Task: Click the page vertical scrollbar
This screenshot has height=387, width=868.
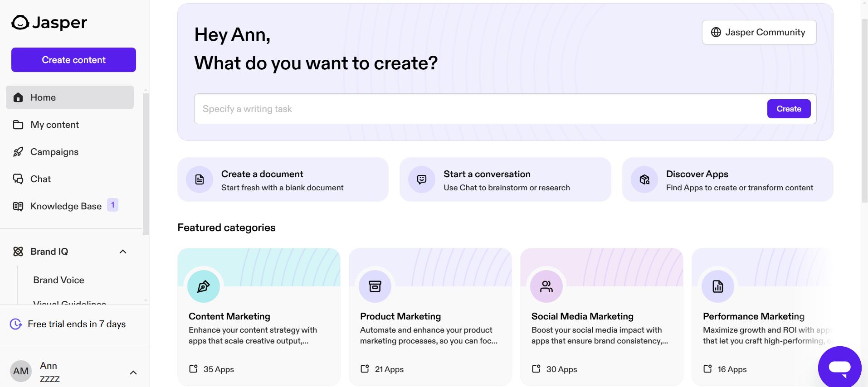Action: coord(864,111)
